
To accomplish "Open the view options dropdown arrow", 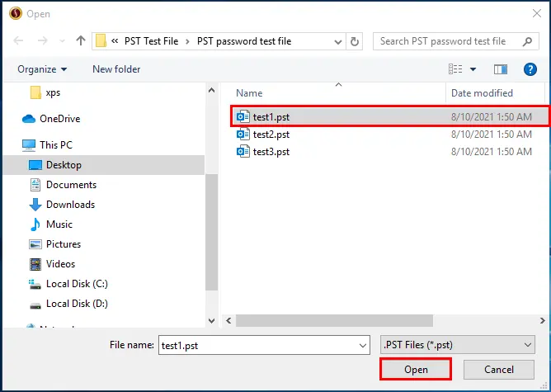I will click(471, 69).
